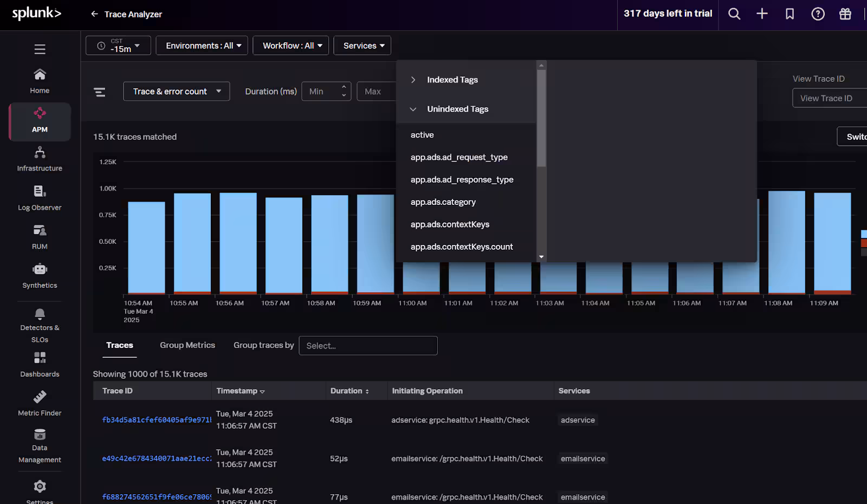Go to Synthetics in the sidebar
The image size is (867, 504).
(x=40, y=276)
